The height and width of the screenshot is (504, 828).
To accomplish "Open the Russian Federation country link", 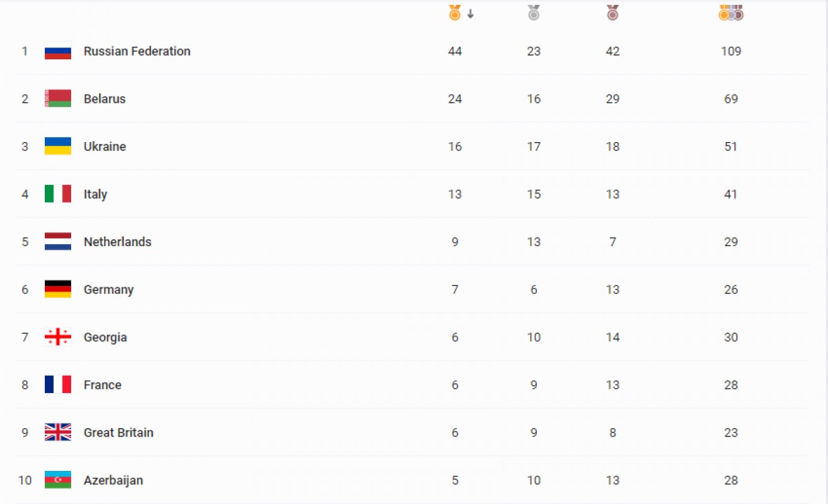I will click(x=137, y=51).
